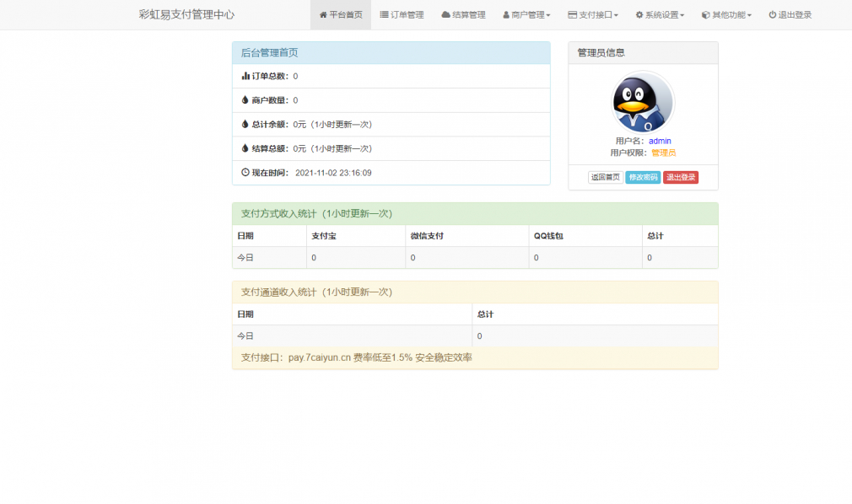
Task: Select the home icon beside 平台首页
Action: click(325, 14)
